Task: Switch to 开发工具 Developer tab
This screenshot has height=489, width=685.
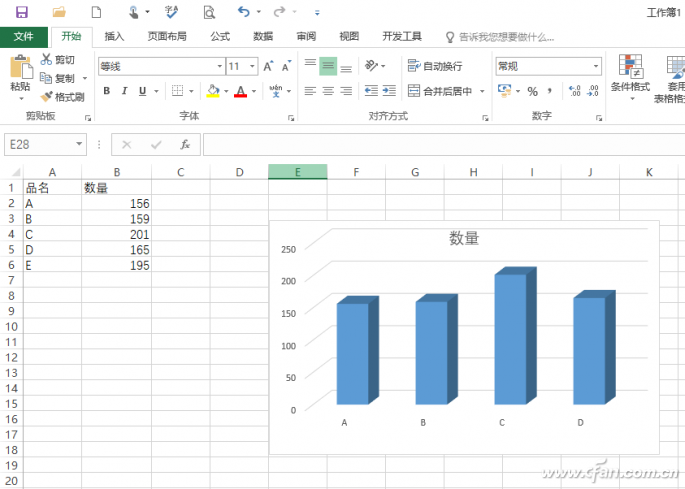Action: pyautogui.click(x=402, y=37)
